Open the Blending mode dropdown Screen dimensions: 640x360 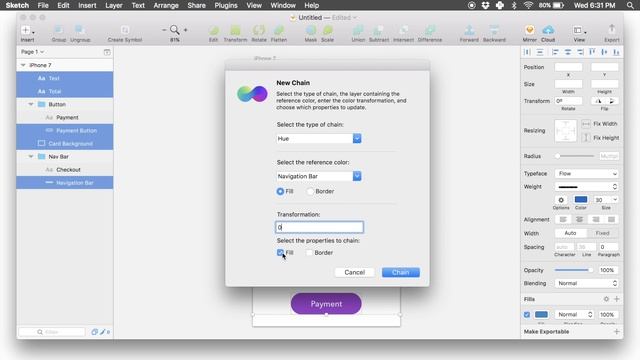587,283
